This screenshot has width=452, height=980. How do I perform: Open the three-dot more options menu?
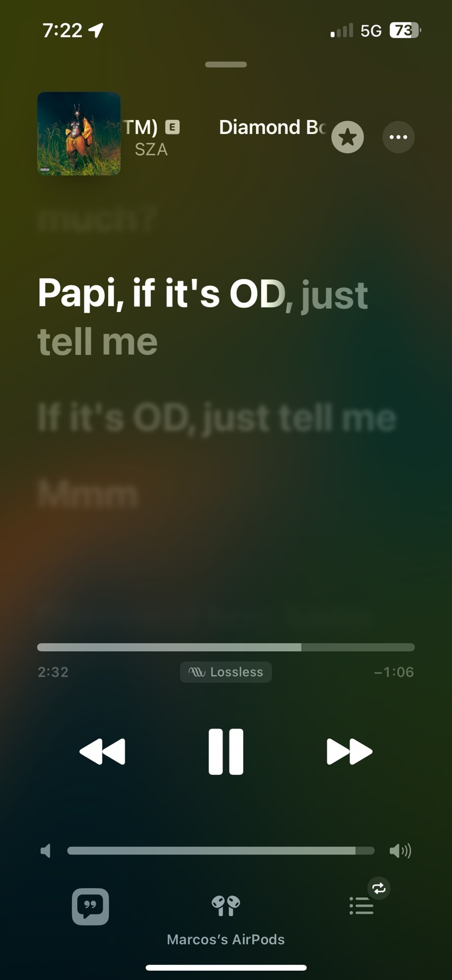pyautogui.click(x=399, y=137)
